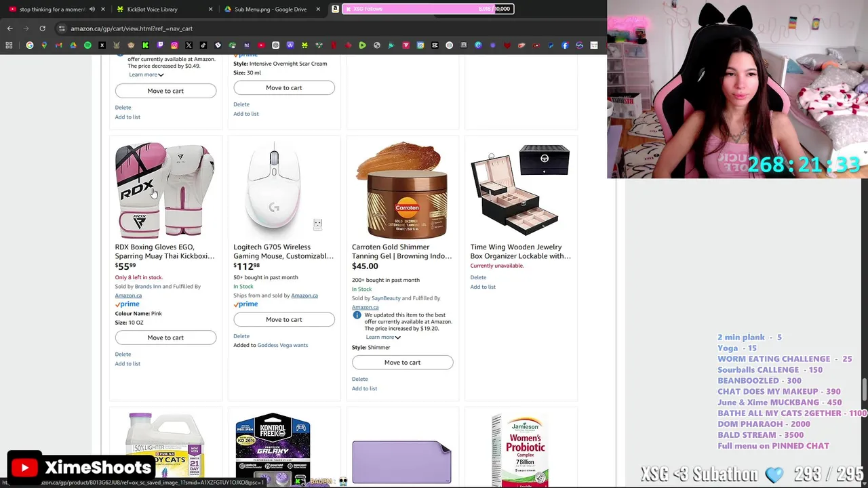Click Amazon.ca link under Logitech mouse

304,296
